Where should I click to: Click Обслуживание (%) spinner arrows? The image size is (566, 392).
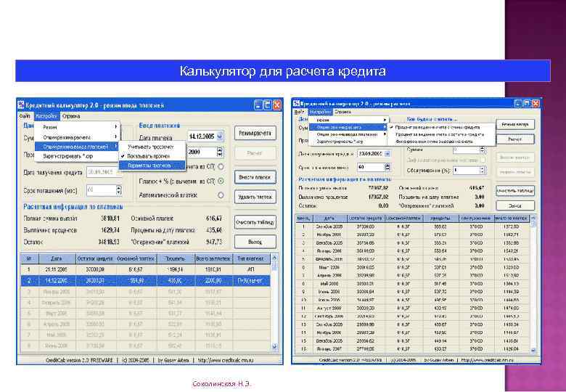pyautogui.click(x=483, y=170)
